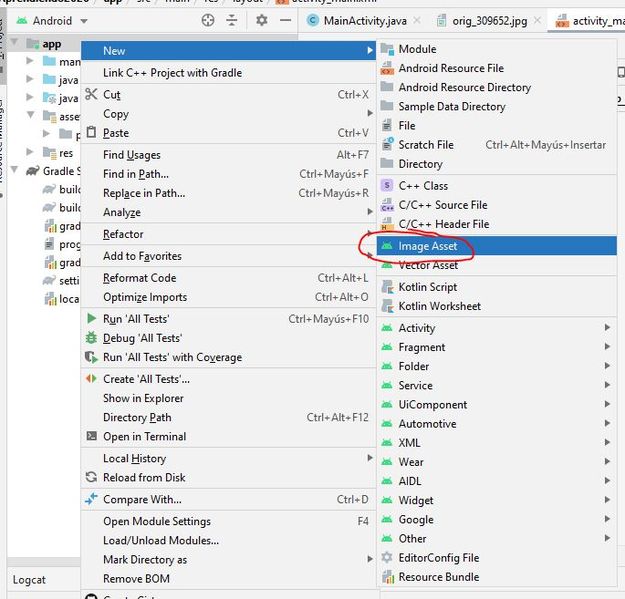Click the Cut scissors icon

[x=91, y=94]
